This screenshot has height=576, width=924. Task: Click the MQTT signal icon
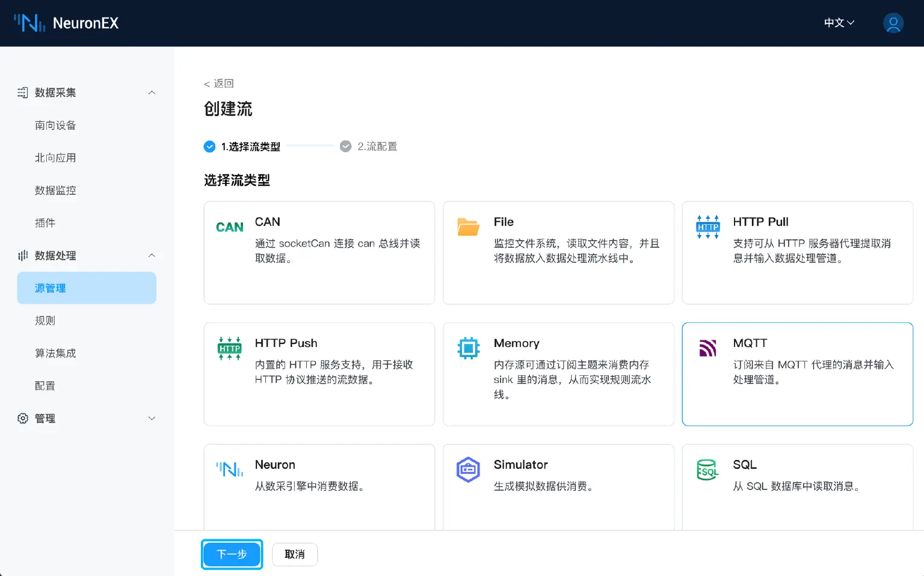707,348
